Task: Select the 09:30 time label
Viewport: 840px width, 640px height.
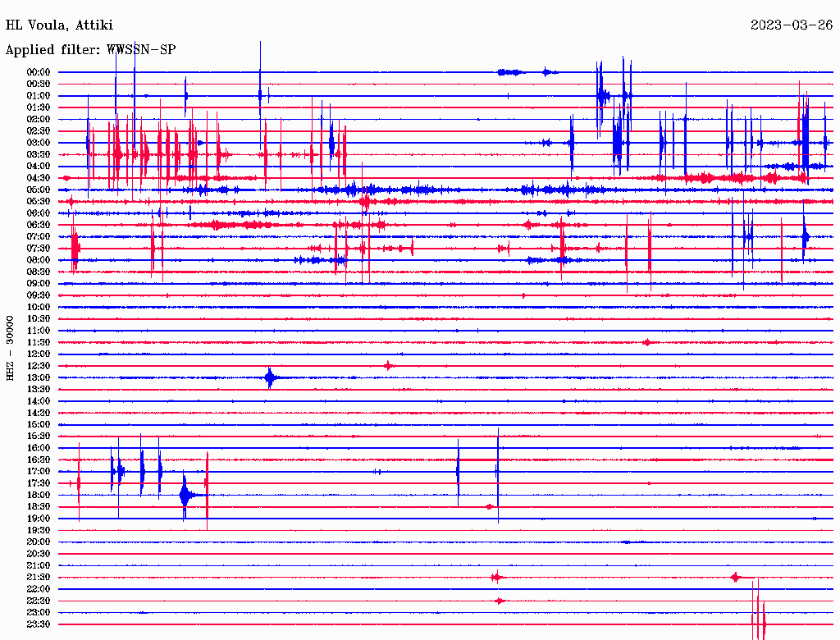Action: 39,295
